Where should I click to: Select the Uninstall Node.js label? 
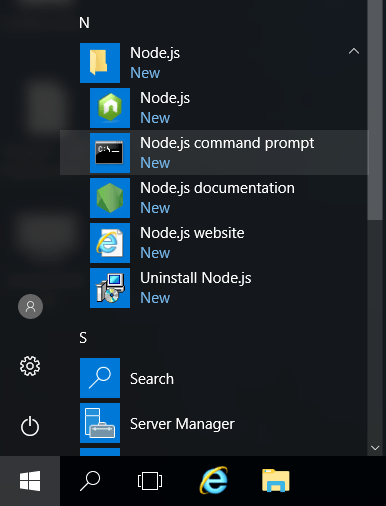(x=196, y=278)
